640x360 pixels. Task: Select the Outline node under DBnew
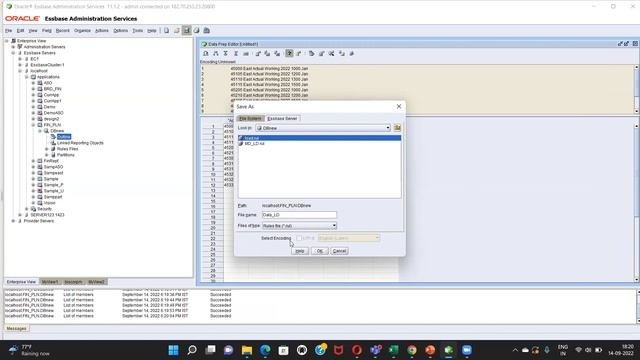pyautogui.click(x=64, y=137)
